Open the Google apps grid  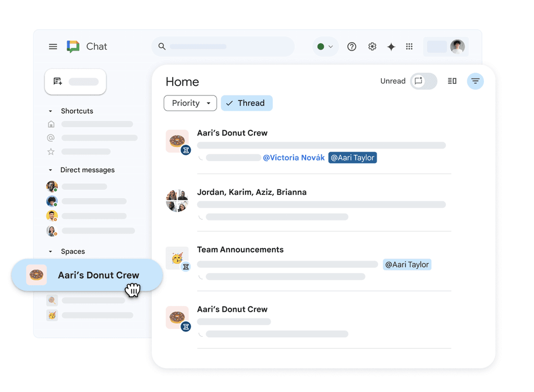[x=409, y=46]
